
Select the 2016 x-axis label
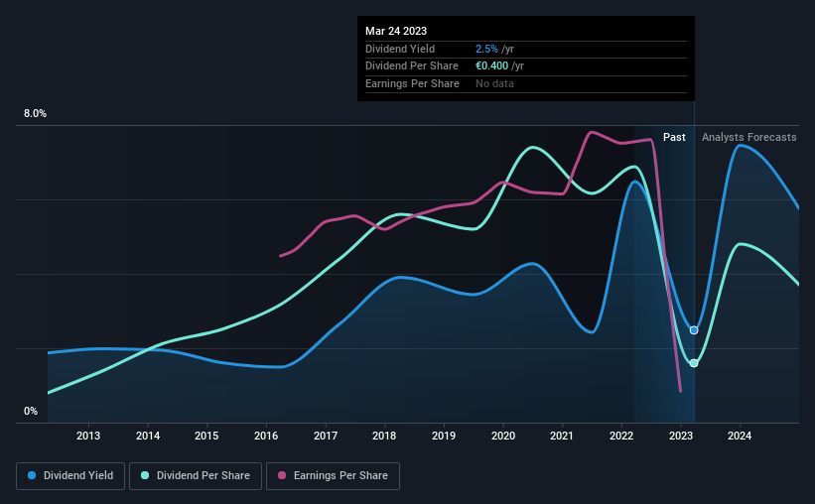tap(266, 436)
